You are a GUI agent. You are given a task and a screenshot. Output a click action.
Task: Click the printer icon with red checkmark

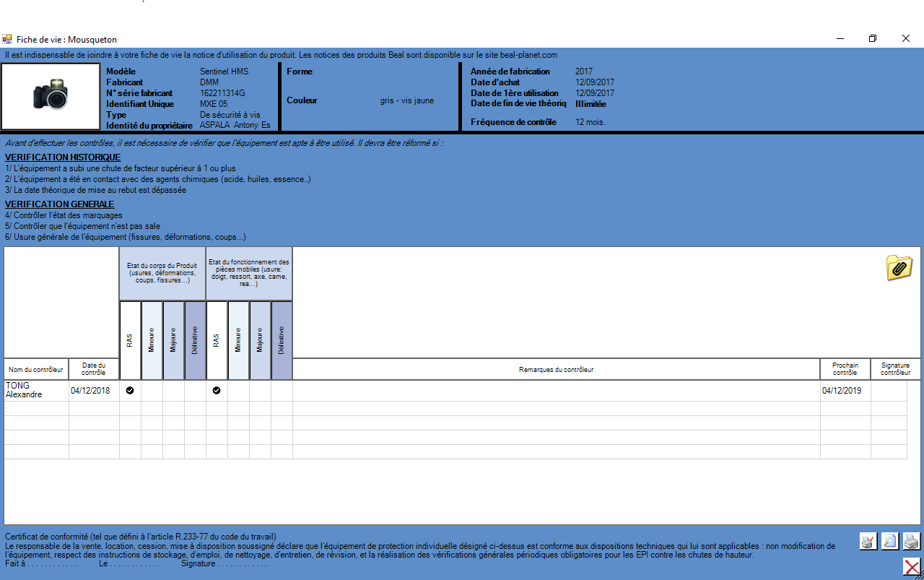pyautogui.click(x=868, y=541)
